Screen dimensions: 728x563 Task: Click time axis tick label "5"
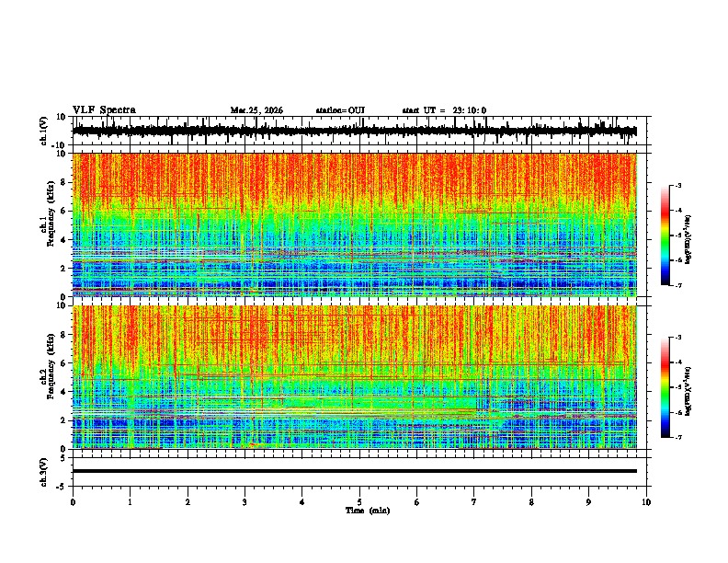[359, 502]
